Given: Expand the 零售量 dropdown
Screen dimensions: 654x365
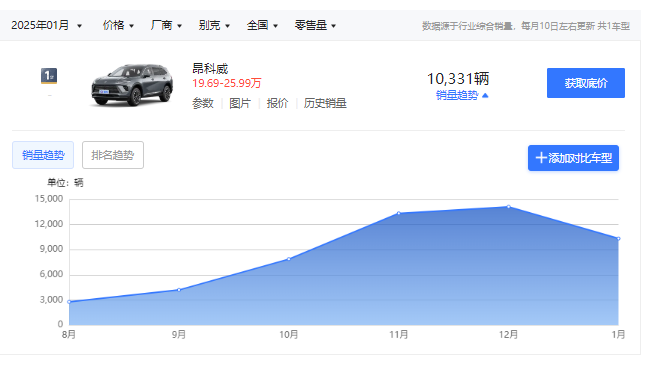Looking at the screenshot, I should pyautogui.click(x=315, y=25).
